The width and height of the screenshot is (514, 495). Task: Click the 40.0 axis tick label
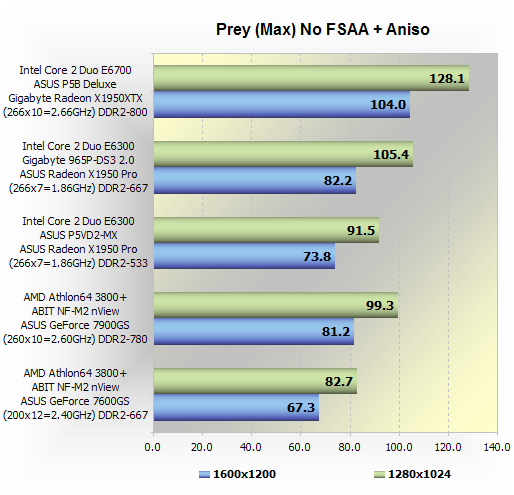(251, 447)
